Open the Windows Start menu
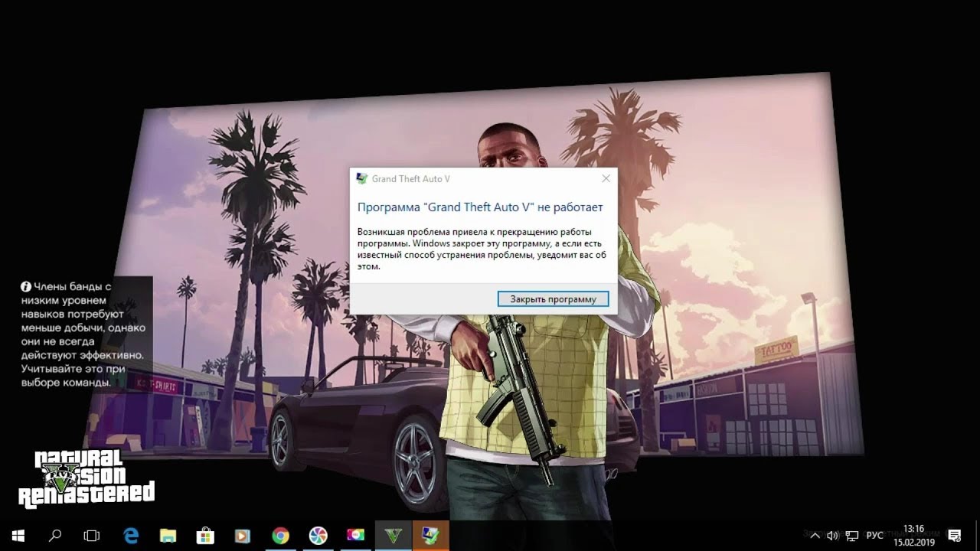 (18, 536)
